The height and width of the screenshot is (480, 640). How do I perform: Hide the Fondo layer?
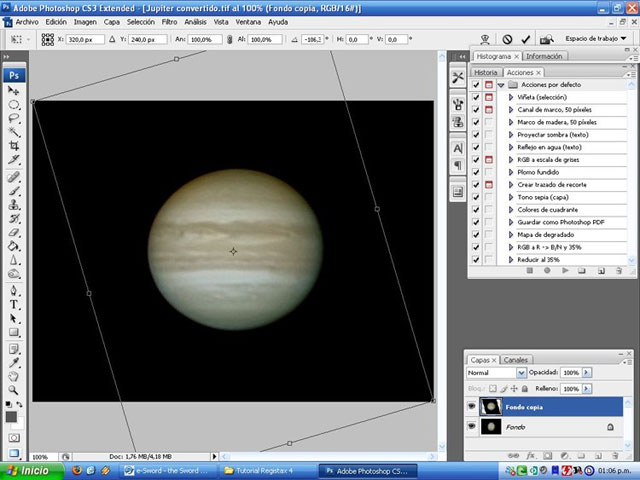tap(471, 426)
